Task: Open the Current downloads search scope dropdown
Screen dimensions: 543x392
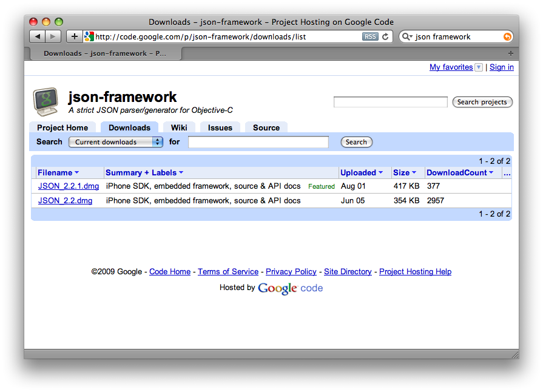Action: (x=115, y=142)
